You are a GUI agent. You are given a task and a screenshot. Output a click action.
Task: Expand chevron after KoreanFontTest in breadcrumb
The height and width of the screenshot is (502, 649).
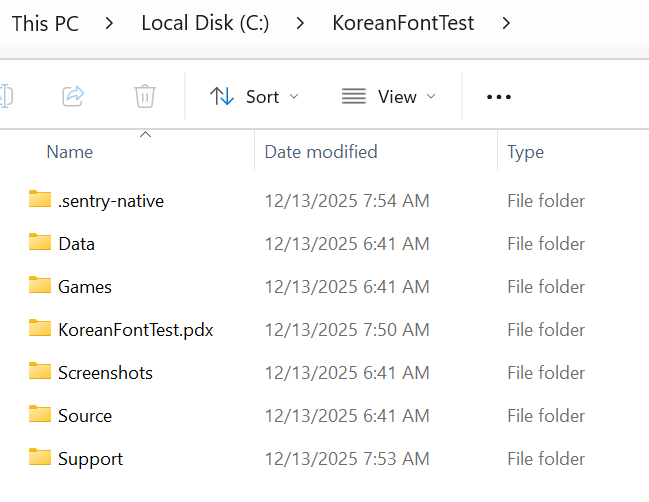(x=506, y=23)
